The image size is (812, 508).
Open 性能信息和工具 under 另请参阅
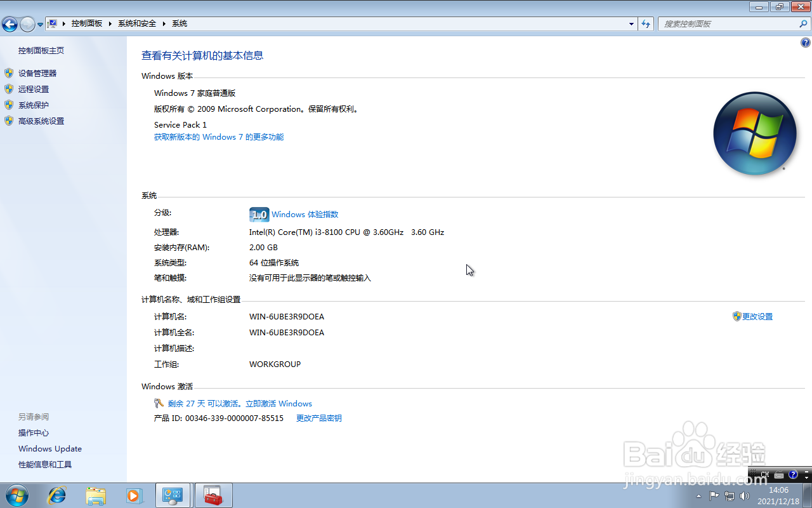[x=45, y=464]
